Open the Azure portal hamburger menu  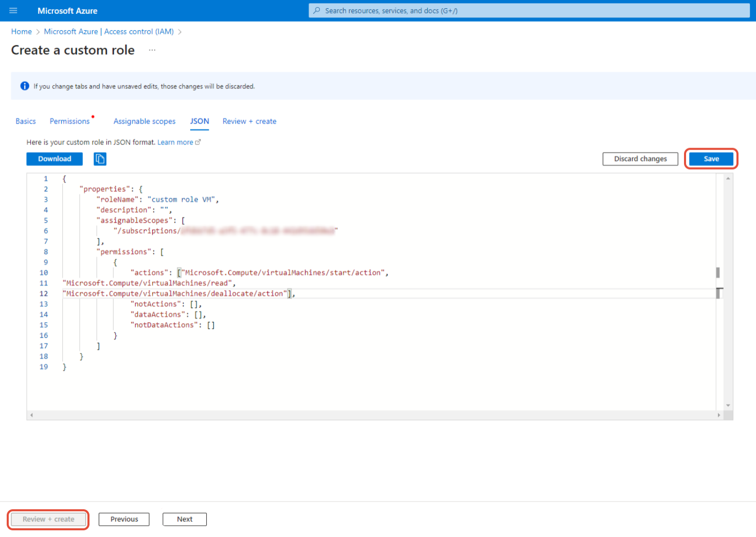13,10
